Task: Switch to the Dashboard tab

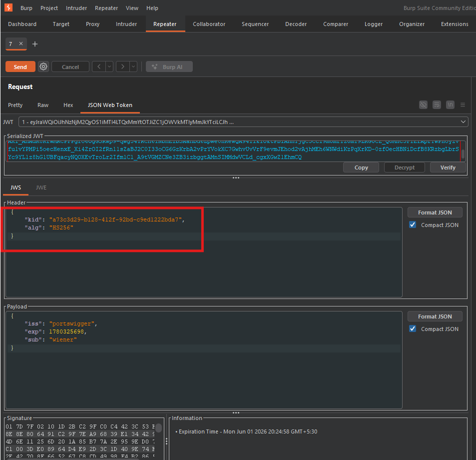Action: (x=22, y=24)
